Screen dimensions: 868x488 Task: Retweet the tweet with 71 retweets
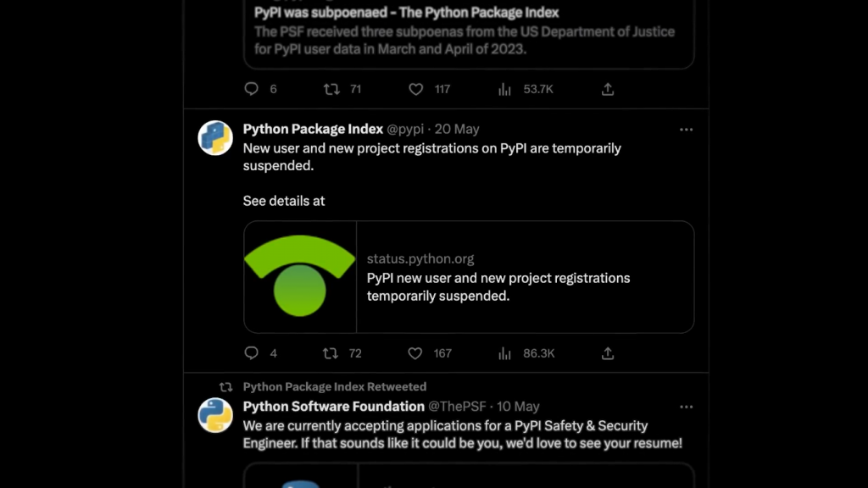332,89
